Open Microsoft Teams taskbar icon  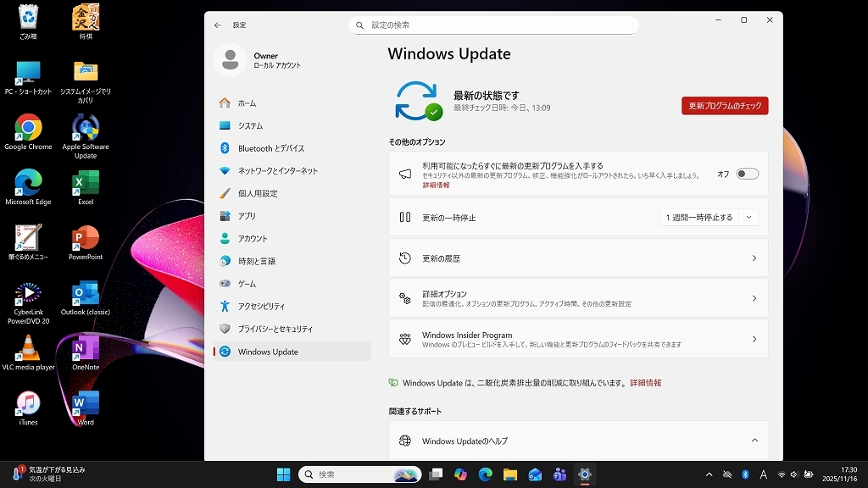click(559, 474)
